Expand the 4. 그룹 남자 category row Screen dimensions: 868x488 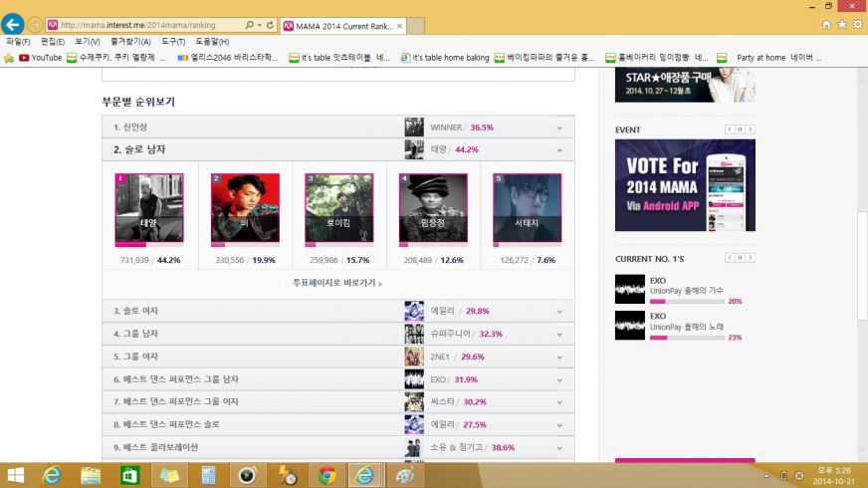[338, 334]
